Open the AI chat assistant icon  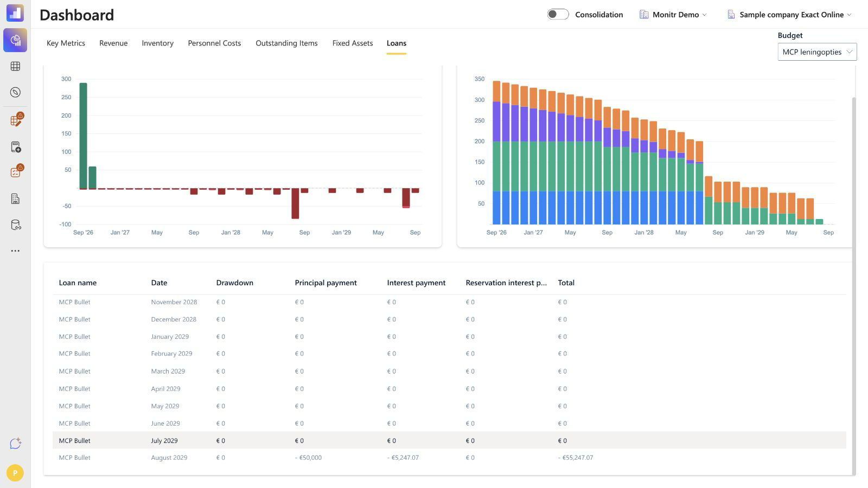pos(16,444)
